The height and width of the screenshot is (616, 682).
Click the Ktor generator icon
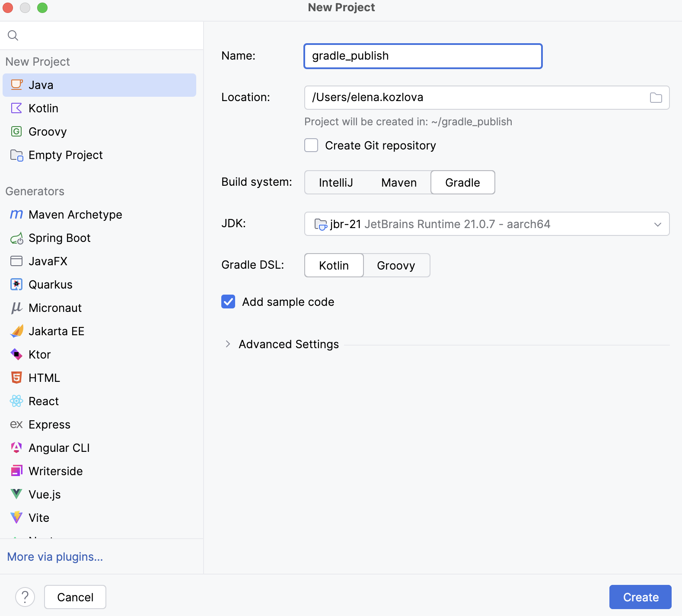click(16, 355)
